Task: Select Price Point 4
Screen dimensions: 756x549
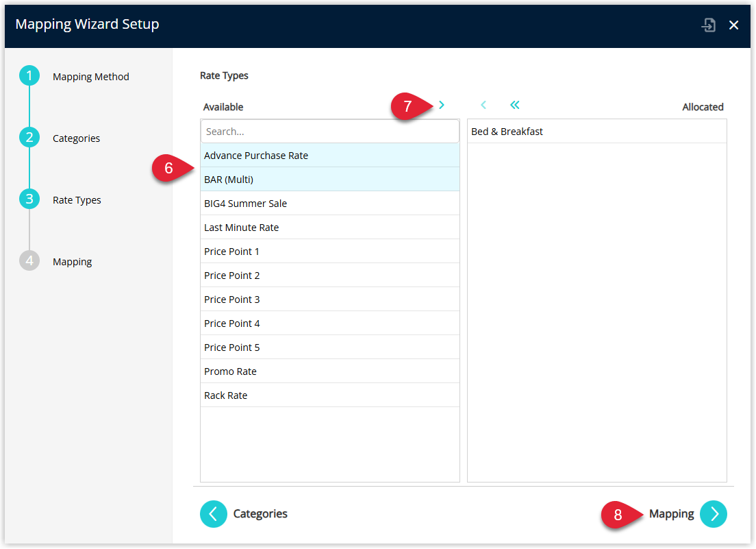Action: point(330,324)
